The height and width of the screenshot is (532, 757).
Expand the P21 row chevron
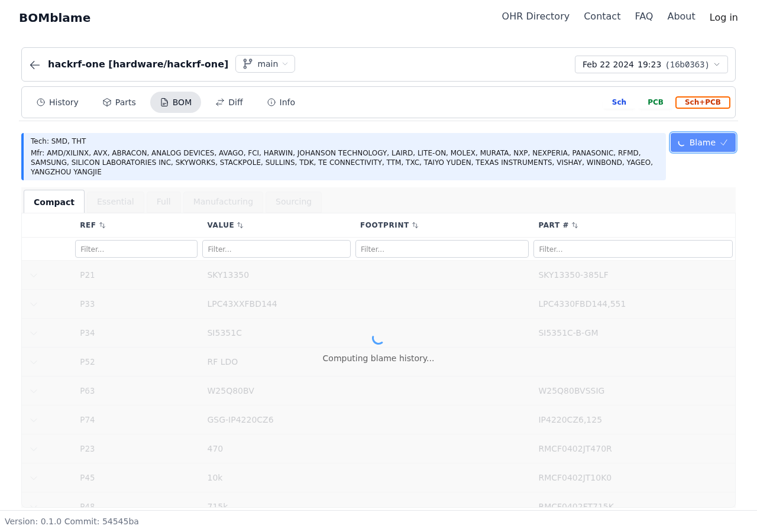(34, 275)
